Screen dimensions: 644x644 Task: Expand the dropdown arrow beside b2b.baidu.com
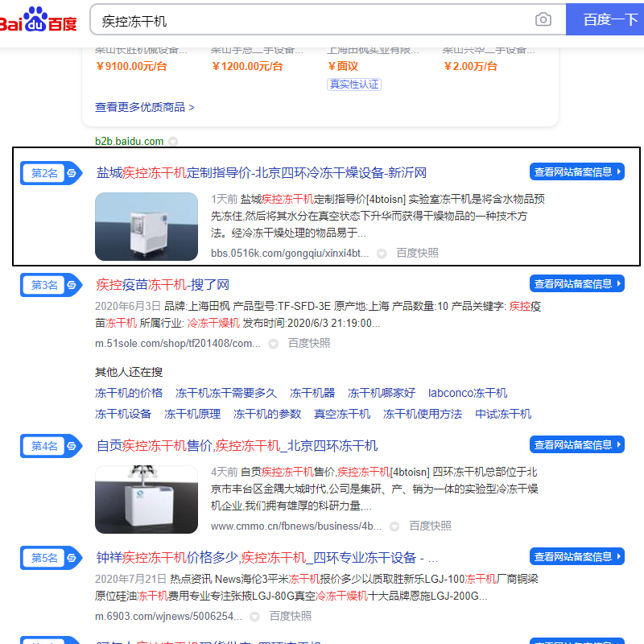coord(173,142)
